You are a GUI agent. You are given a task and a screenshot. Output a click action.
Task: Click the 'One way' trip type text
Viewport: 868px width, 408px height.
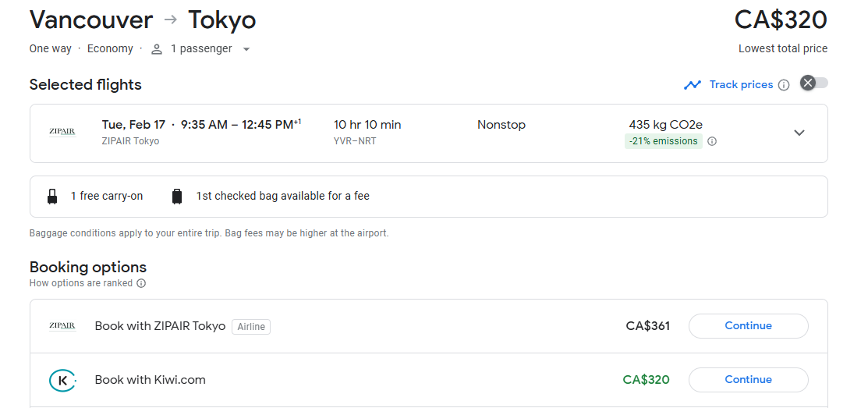click(50, 48)
